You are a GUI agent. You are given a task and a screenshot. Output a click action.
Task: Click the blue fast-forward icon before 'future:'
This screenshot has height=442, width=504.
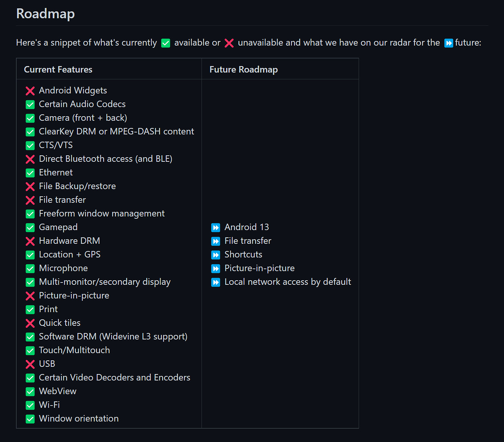[449, 43]
